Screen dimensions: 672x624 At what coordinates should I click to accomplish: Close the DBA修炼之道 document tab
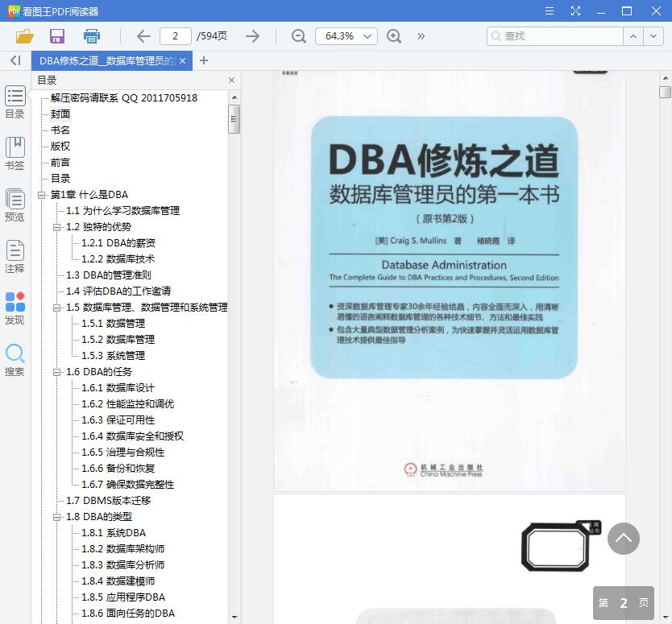183,61
